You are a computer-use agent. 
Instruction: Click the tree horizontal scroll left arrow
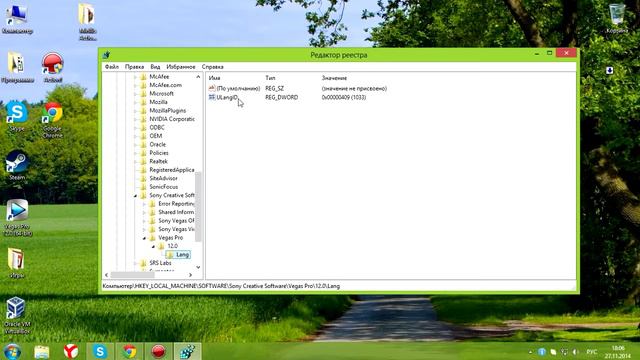[x=107, y=275]
